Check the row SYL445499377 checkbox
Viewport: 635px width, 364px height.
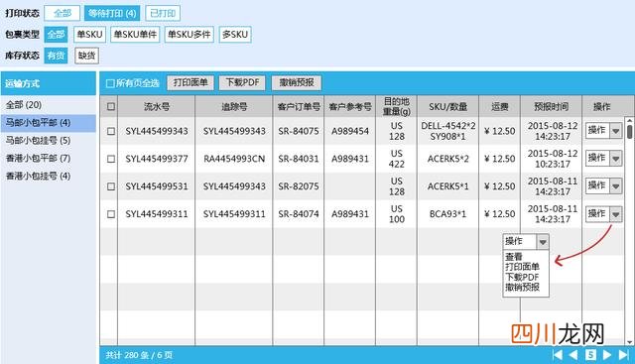click(110, 159)
